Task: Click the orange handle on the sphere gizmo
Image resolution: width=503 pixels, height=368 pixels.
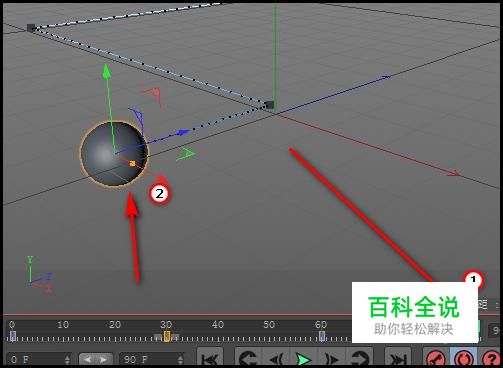Action: pyautogui.click(x=132, y=163)
